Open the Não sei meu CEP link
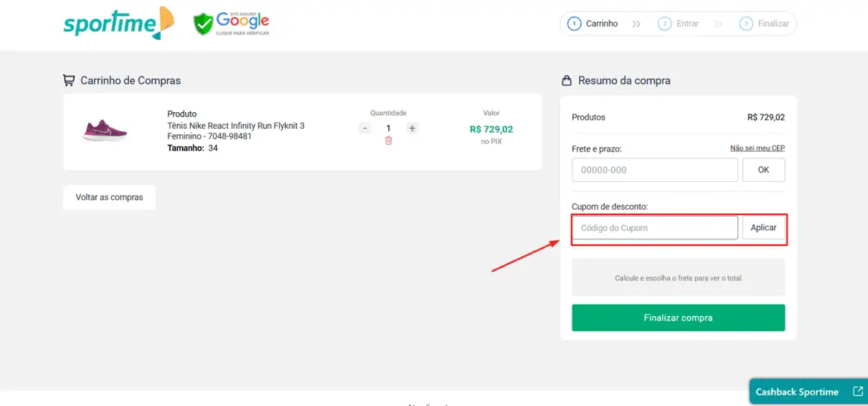Viewport: 868px width, 406px height. pos(757,148)
